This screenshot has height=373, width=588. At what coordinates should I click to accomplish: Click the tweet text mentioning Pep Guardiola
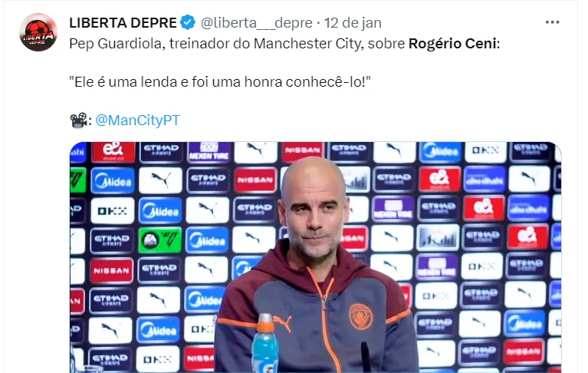click(x=284, y=44)
